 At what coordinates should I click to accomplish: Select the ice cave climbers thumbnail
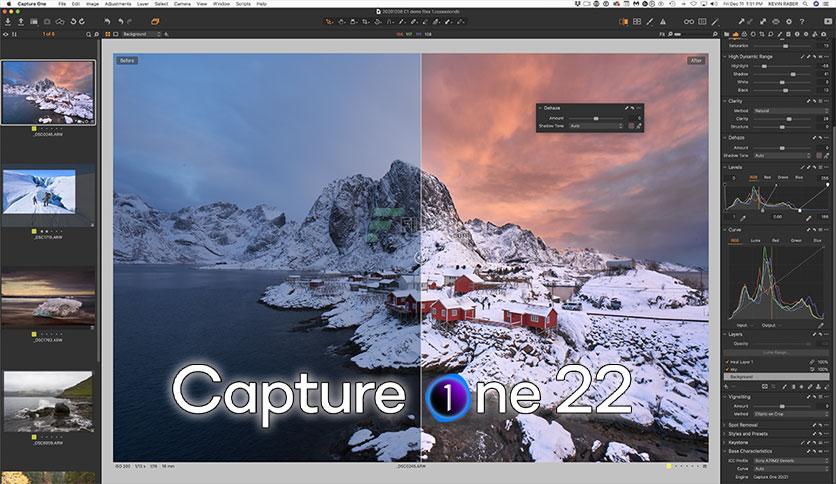[x=39, y=192]
